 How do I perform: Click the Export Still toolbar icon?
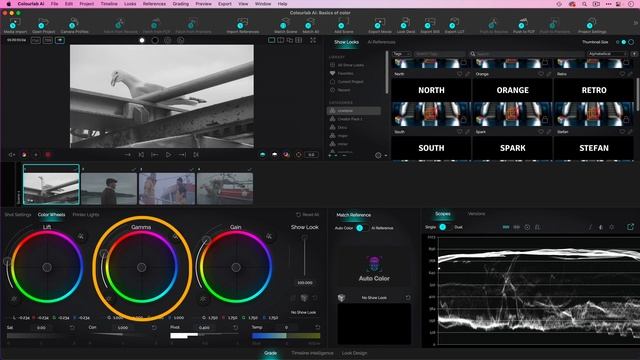coord(429,23)
